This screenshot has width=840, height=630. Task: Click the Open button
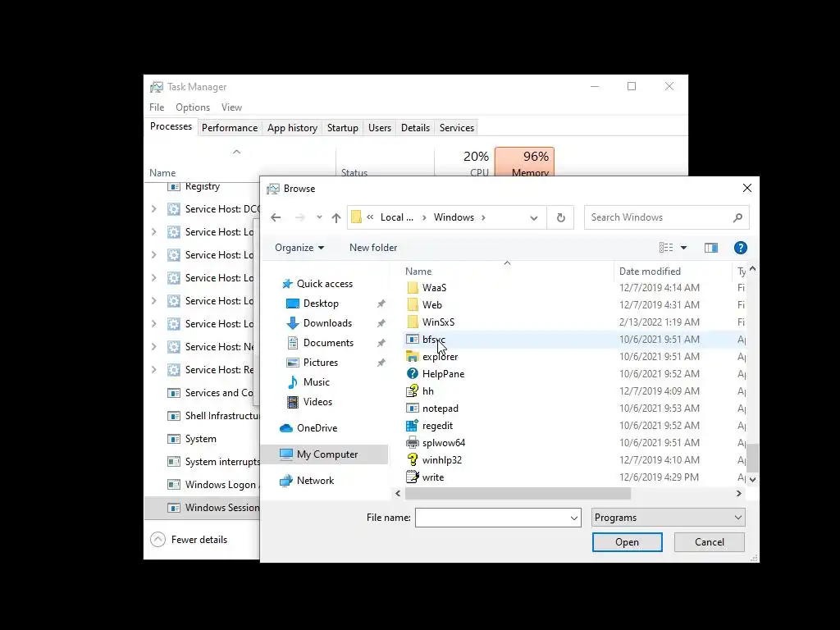[x=627, y=542]
